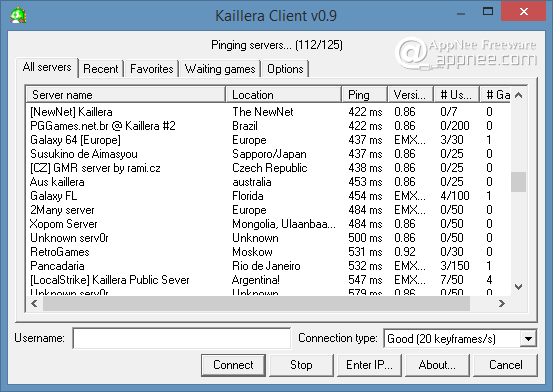Switch to the All servers tab
Image resolution: width=553 pixels, height=392 pixels.
(47, 67)
